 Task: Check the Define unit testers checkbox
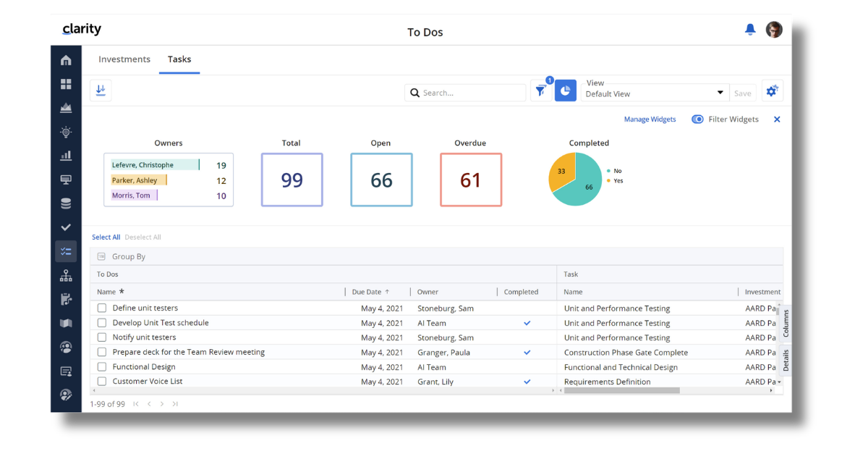click(102, 308)
